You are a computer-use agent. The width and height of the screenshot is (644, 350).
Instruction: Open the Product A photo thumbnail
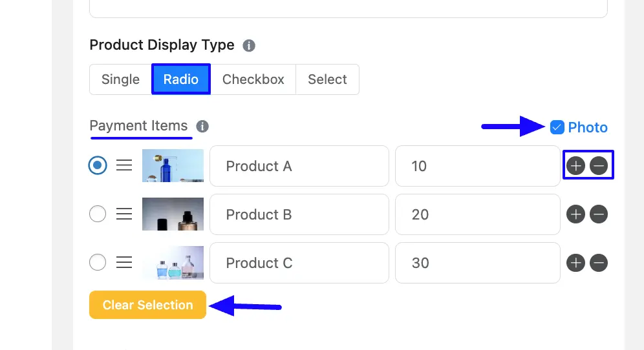tap(173, 166)
